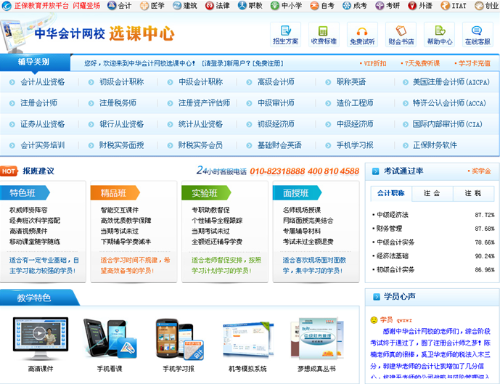This screenshot has height=384, width=500.
Task: Click the 注册会计师 category link
Action: [x=39, y=103]
